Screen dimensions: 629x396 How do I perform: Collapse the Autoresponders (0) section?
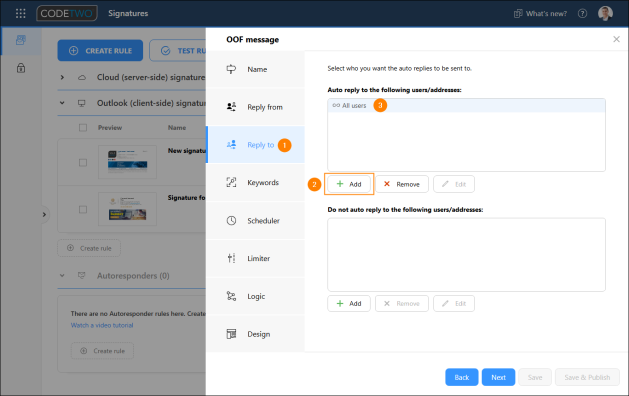point(62,276)
